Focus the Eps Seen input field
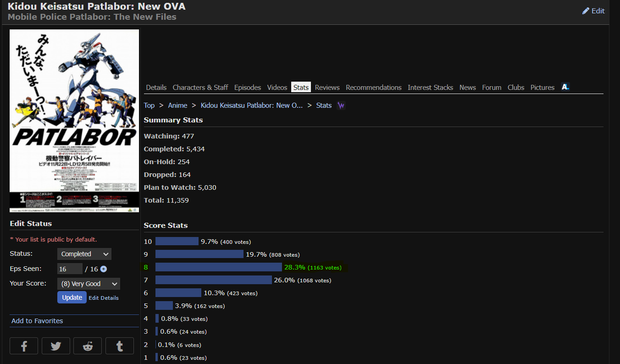This screenshot has height=364, width=620. tap(70, 269)
